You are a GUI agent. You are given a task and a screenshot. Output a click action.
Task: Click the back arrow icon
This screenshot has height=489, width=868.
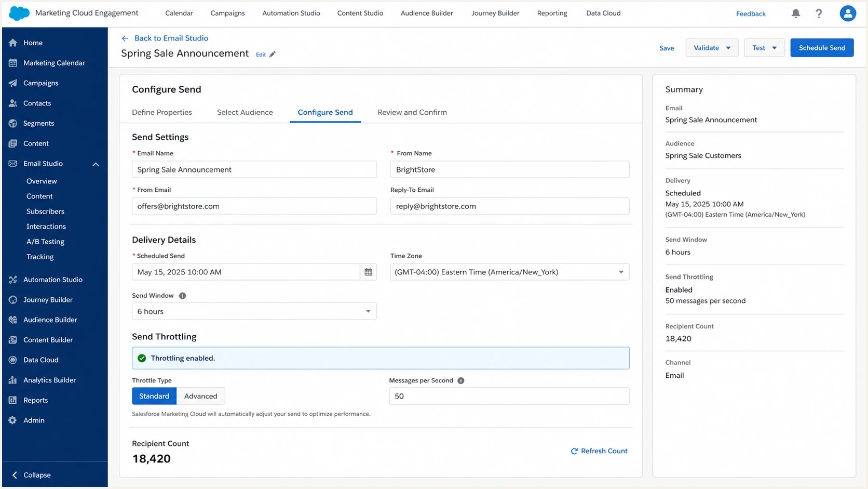(x=125, y=38)
